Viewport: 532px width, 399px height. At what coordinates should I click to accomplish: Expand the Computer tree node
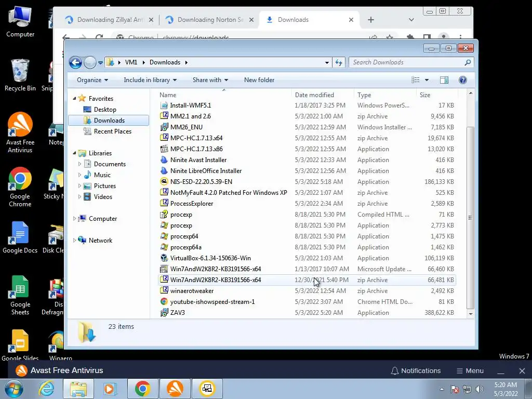pos(74,219)
